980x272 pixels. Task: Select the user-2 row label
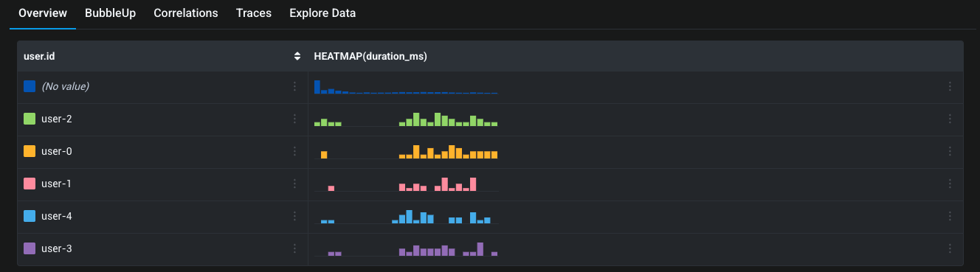coord(57,119)
